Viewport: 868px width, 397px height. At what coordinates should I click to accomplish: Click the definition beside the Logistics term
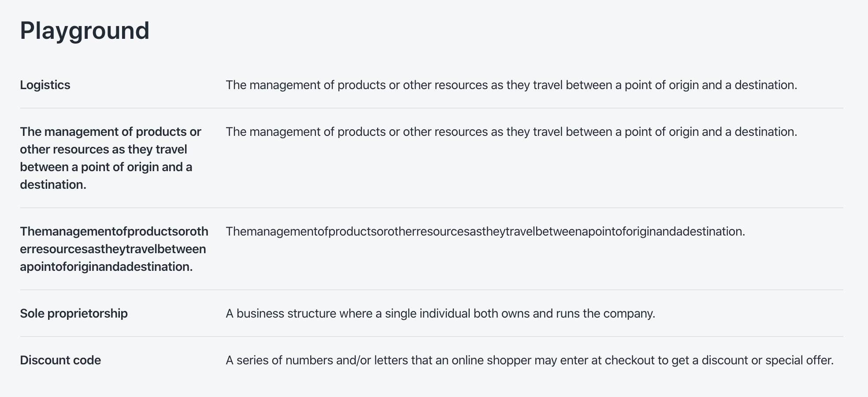[511, 85]
